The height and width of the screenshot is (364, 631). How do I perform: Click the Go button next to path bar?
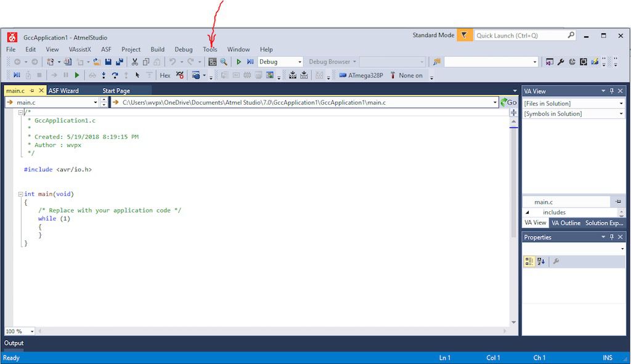tap(508, 103)
